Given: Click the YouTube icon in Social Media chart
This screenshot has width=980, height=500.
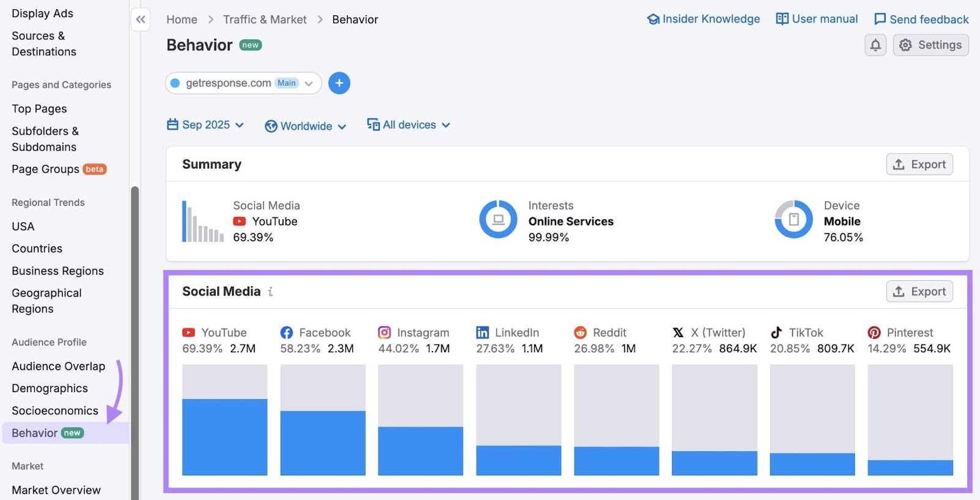Looking at the screenshot, I should click(x=189, y=333).
